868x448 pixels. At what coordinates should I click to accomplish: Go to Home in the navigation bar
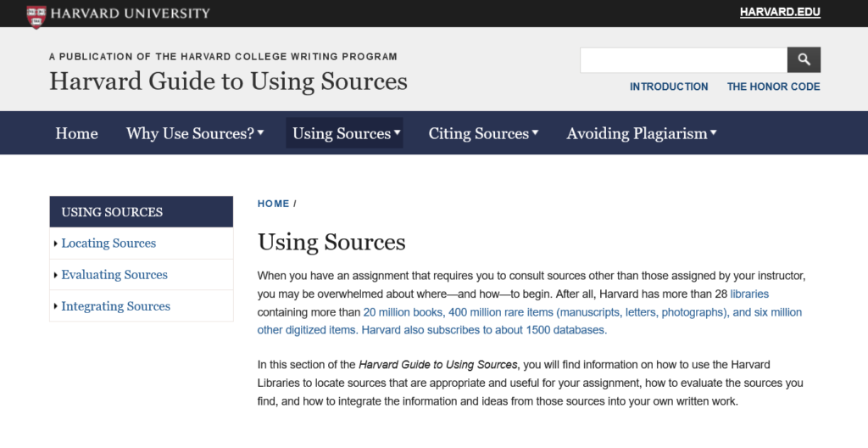[76, 133]
